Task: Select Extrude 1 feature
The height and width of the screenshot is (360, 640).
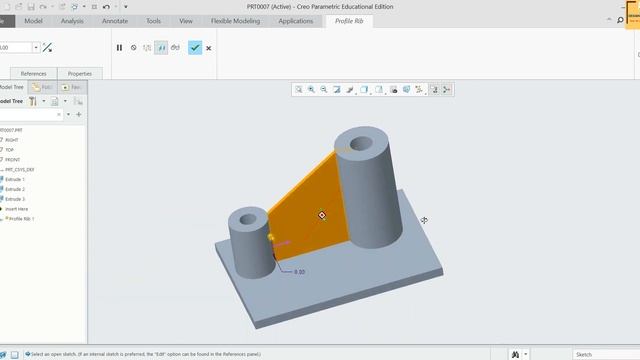Action: coord(15,179)
